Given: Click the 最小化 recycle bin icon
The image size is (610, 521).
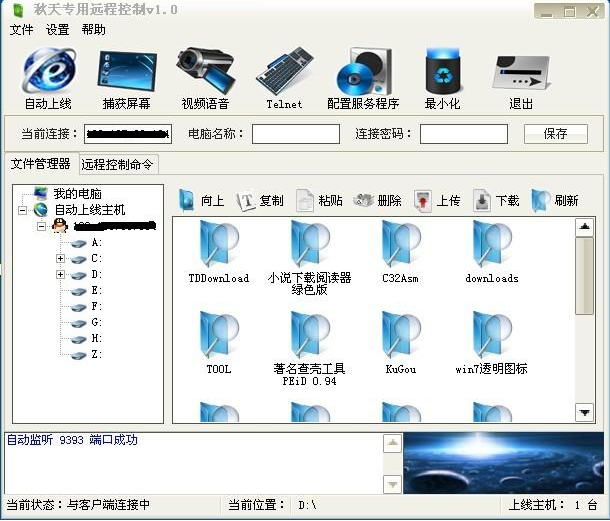Looking at the screenshot, I should coord(442,72).
